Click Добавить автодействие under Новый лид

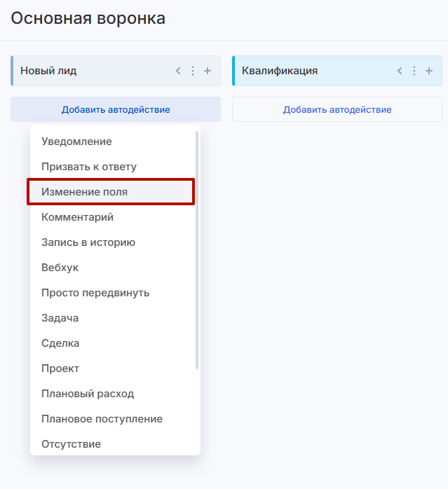(116, 109)
